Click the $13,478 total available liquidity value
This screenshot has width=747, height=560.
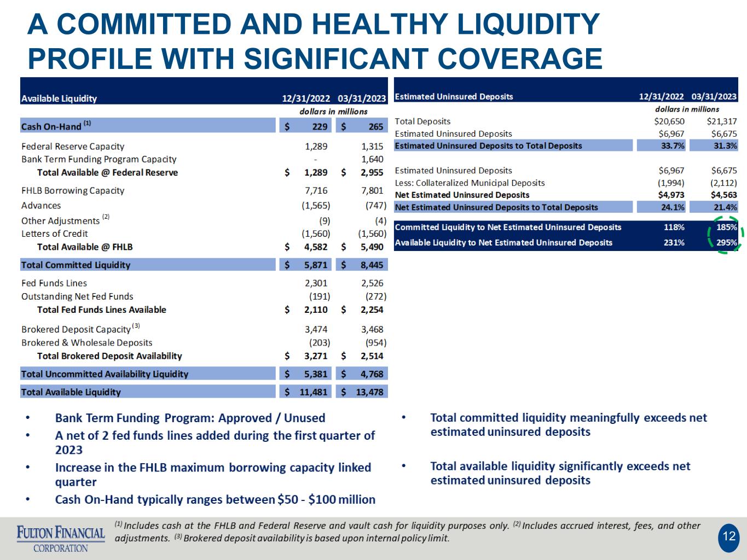click(x=369, y=392)
